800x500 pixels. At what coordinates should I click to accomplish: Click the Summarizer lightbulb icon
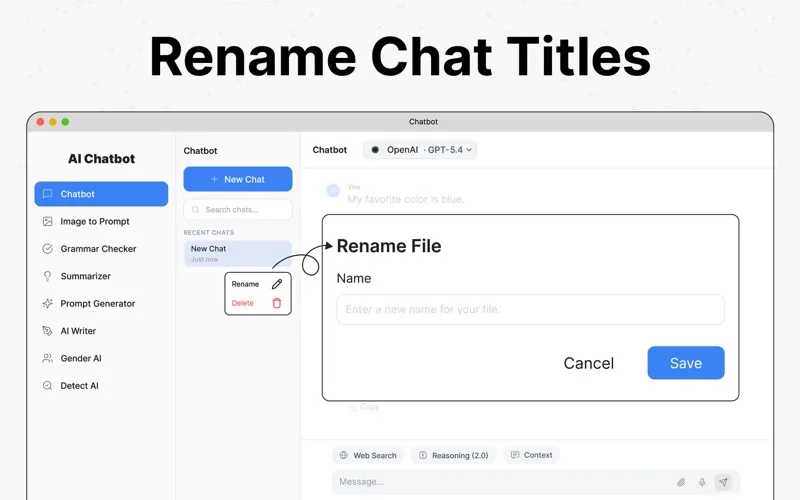click(47, 276)
